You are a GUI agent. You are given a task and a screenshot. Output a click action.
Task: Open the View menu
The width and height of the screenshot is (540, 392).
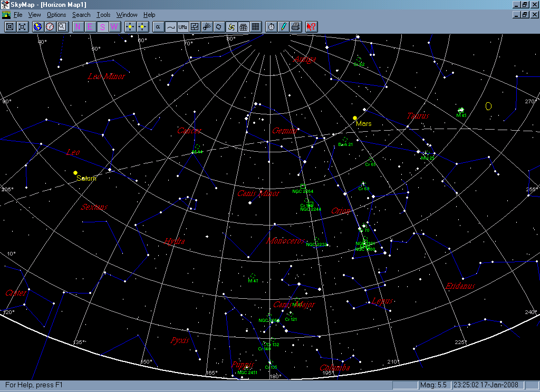tap(34, 15)
